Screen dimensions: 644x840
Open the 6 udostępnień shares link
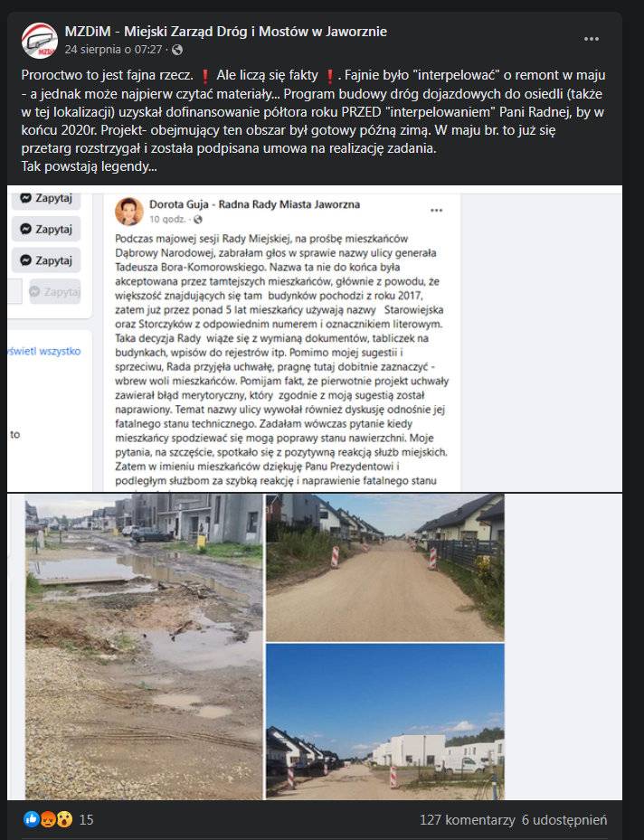[564, 819]
